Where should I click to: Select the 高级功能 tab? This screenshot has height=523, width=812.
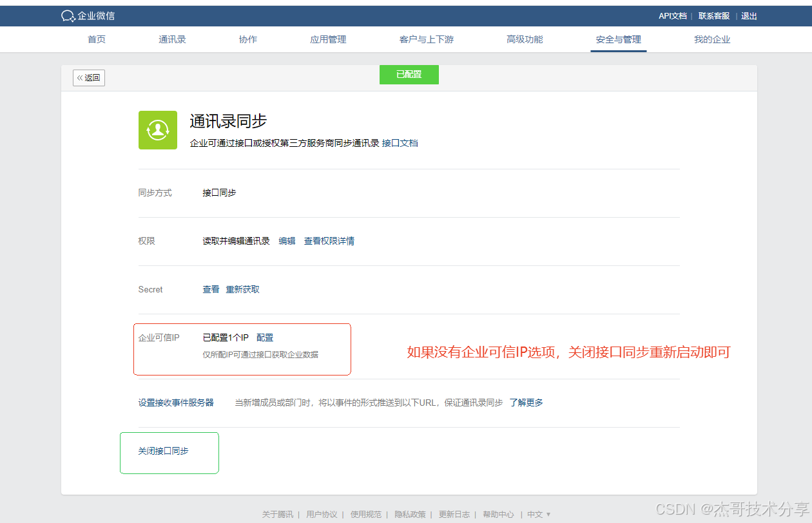pyautogui.click(x=525, y=39)
